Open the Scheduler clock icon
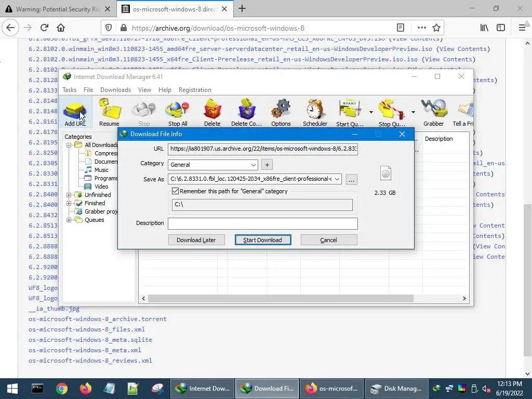 (x=315, y=112)
